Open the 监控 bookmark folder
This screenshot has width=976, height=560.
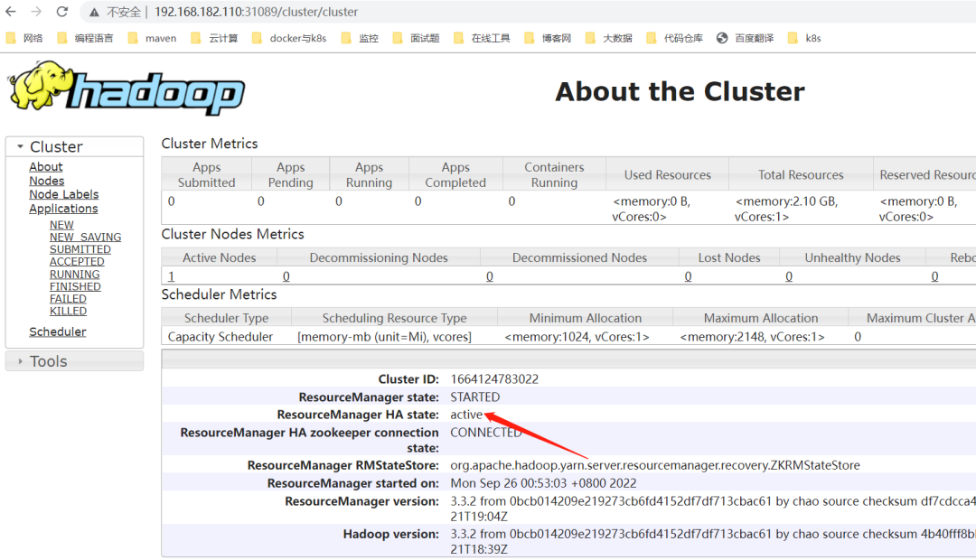point(361,38)
